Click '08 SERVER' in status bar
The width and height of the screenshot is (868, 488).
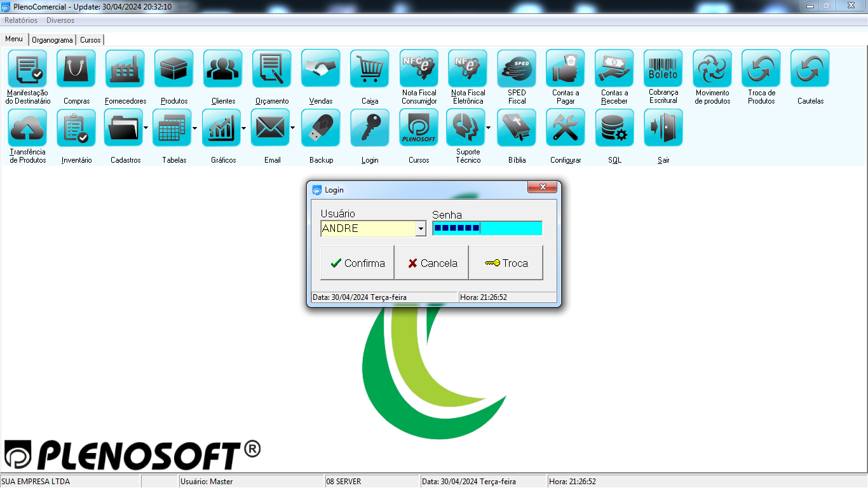[344, 482]
